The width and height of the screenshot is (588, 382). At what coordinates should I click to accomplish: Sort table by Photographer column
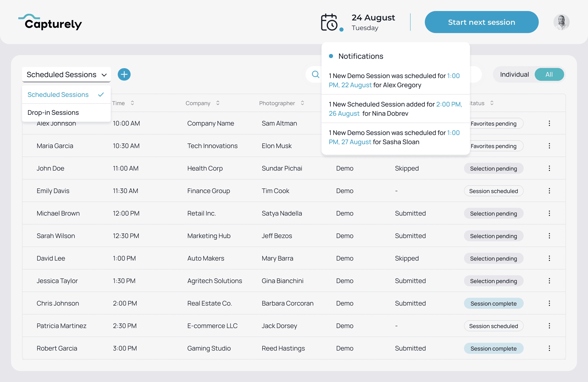click(302, 103)
